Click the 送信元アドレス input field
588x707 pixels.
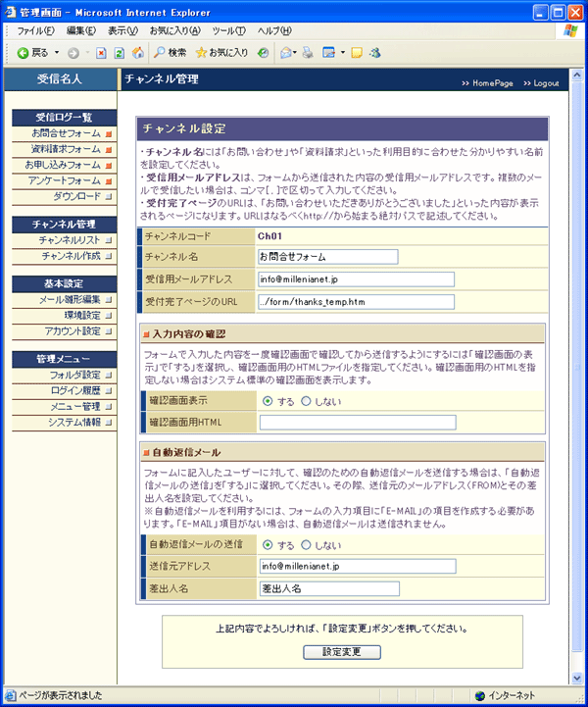358,567
